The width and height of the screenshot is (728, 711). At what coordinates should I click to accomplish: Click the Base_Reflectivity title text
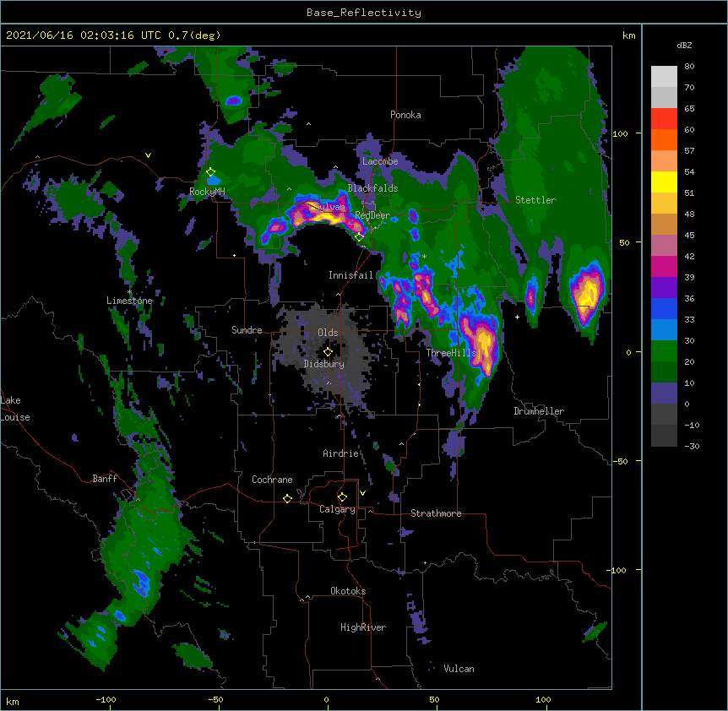[x=364, y=13]
